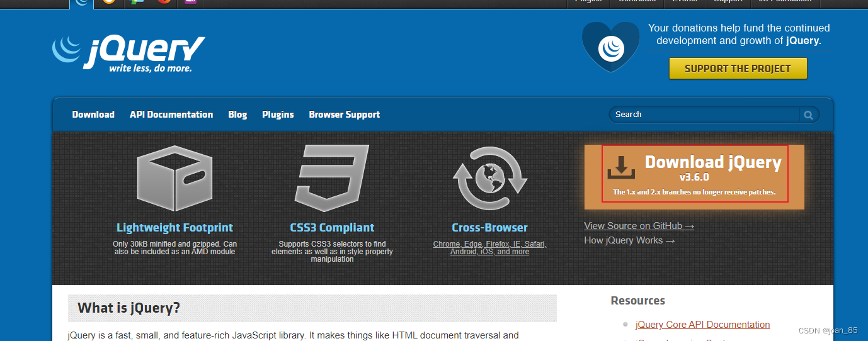Click 'Supports CSS3 selectors' description text
Viewport: 868px width, 341px height.
coord(332,252)
